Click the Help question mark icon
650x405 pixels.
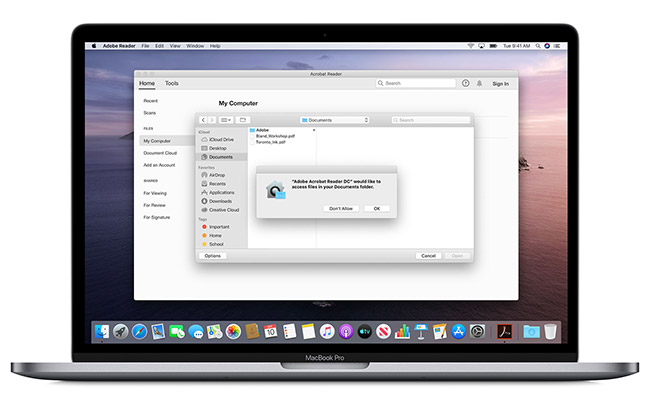coord(465,84)
